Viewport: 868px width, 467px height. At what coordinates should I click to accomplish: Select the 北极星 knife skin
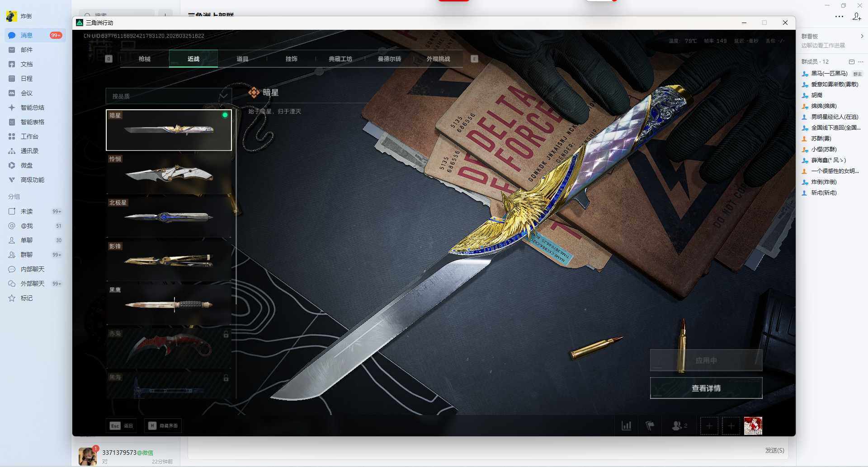click(x=169, y=217)
